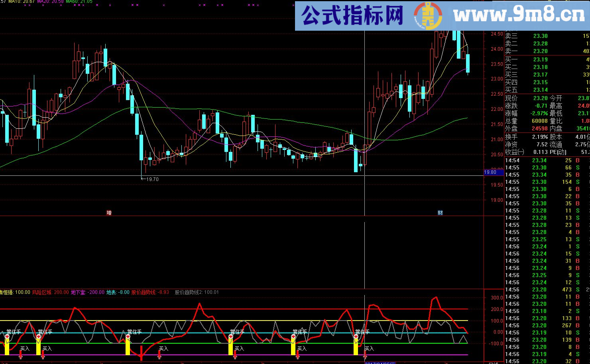590x364 pixels.
Task: Select the 19.70 lowest price label
Action: pos(152,179)
